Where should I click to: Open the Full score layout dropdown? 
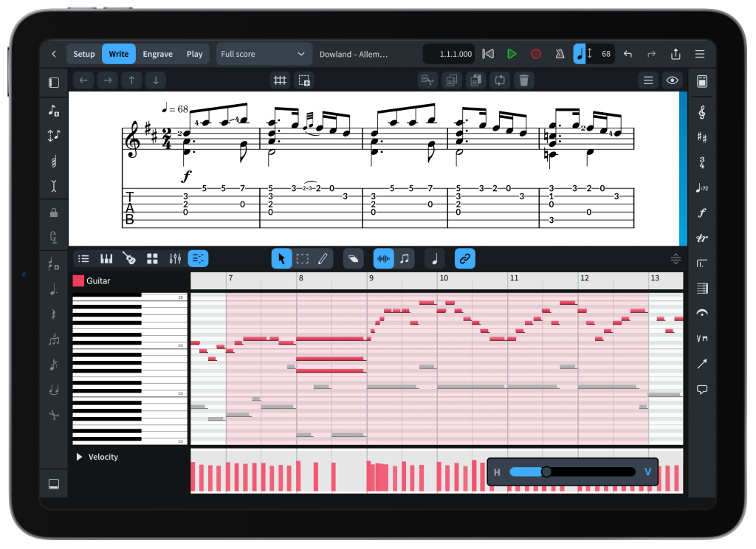click(x=264, y=54)
